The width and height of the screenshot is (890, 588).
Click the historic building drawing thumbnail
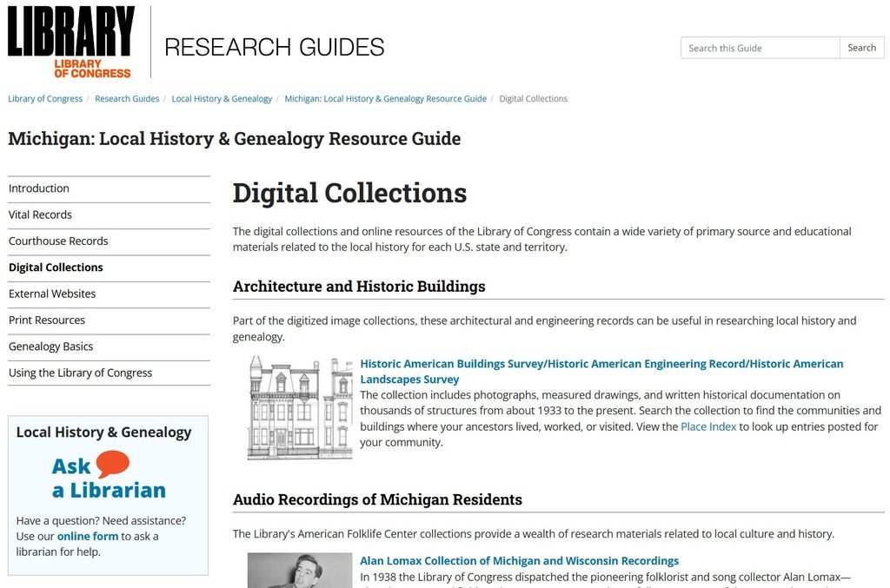(300, 407)
